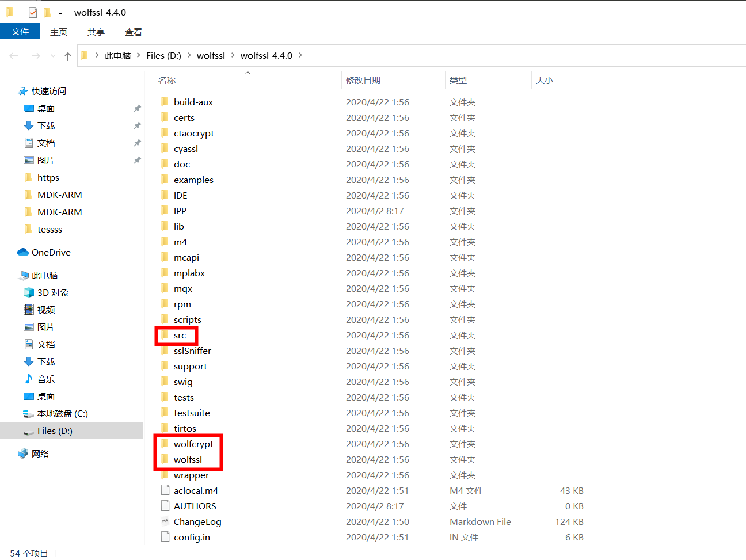Click wolfssl-4.4.0 in the address breadcrumb
Screen dimensions: 746x560
pos(267,55)
